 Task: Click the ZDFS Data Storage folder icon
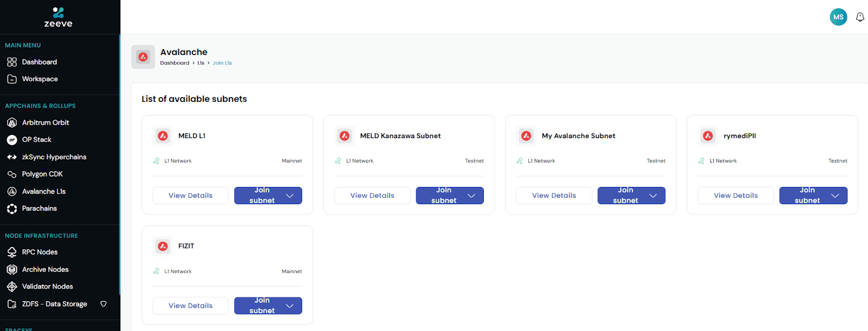[12, 304]
